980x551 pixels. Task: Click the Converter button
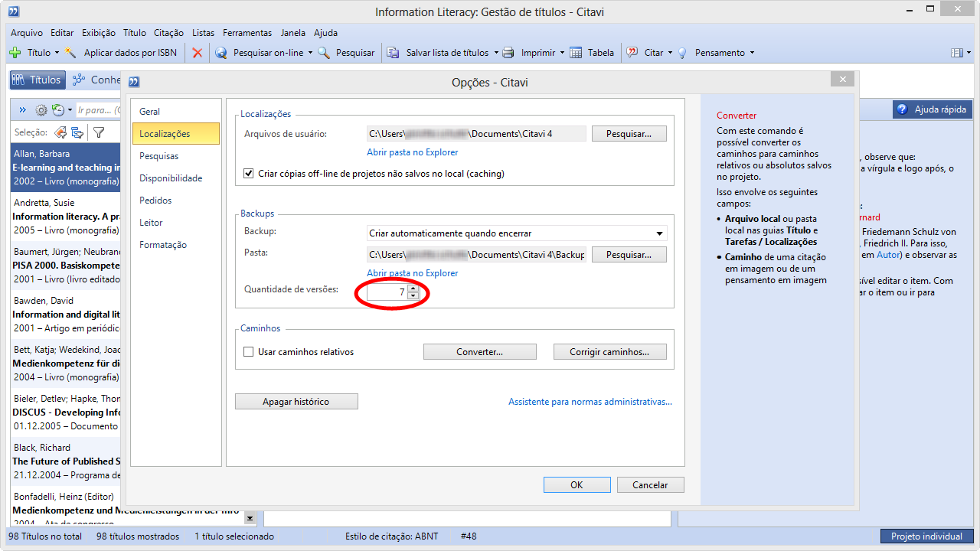click(x=480, y=352)
